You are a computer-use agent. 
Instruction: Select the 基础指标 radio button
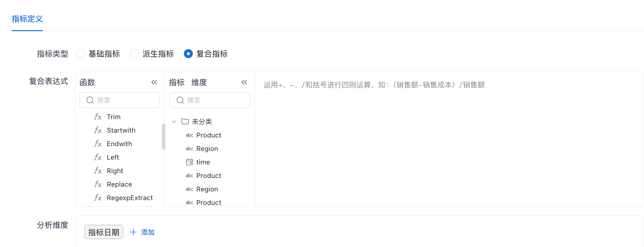click(81, 54)
